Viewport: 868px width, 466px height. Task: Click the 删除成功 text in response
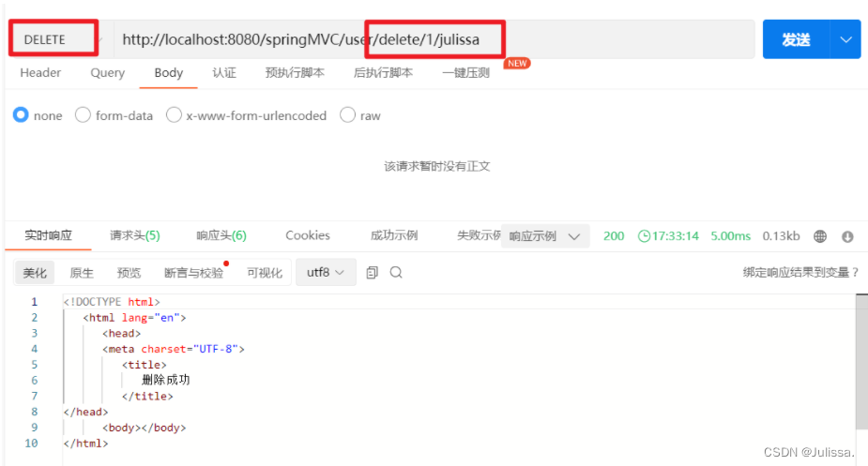coord(165,380)
